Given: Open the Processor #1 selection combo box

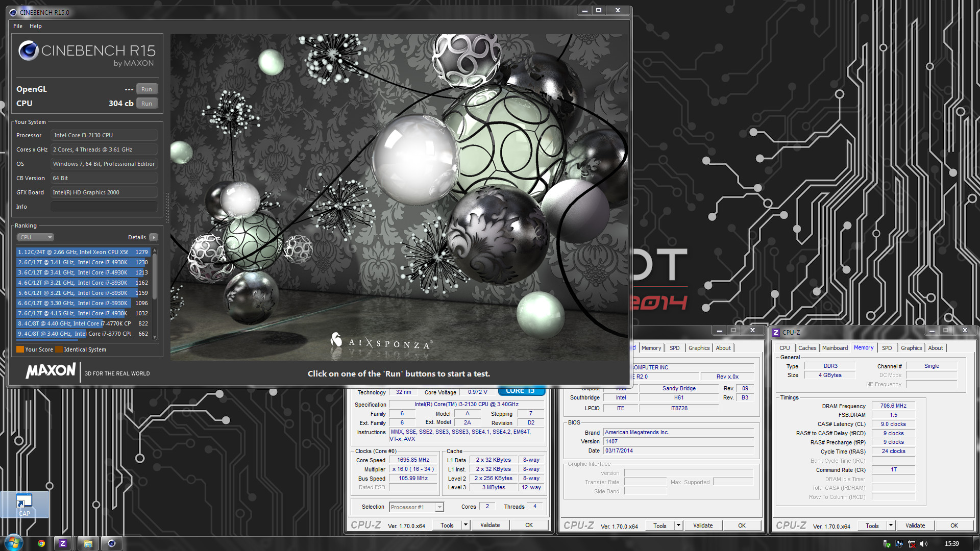Looking at the screenshot, I should tap(416, 507).
